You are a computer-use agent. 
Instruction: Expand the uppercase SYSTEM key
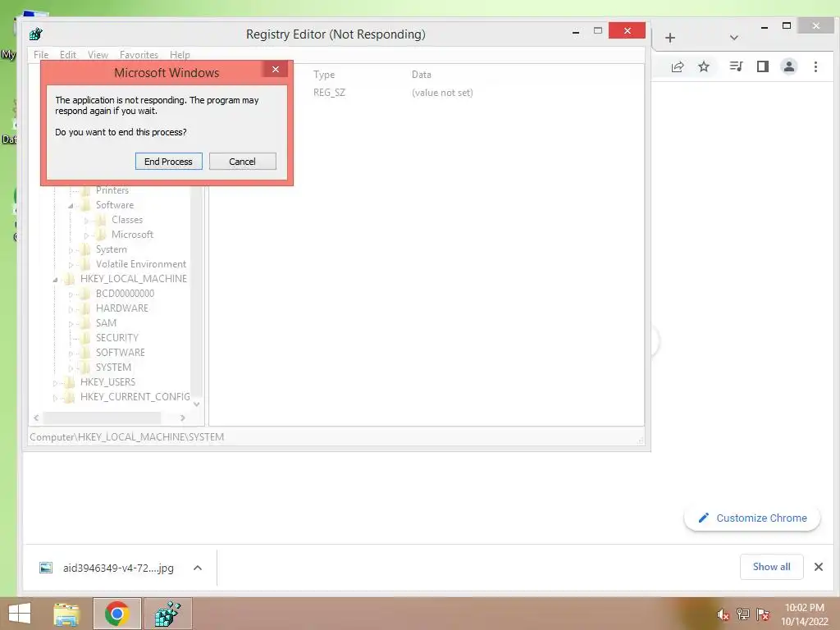71,368
